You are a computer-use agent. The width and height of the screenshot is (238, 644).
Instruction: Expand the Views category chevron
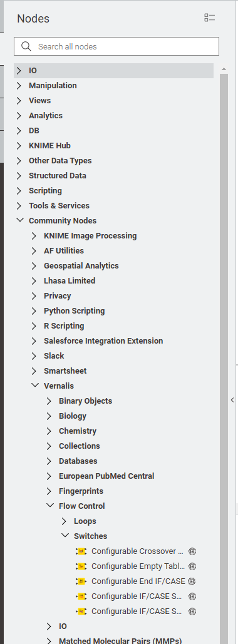coord(19,101)
